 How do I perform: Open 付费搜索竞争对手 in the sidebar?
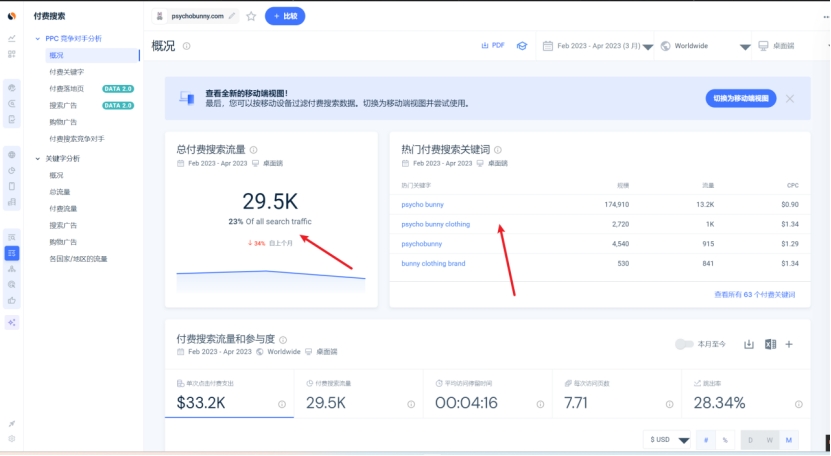coord(77,138)
